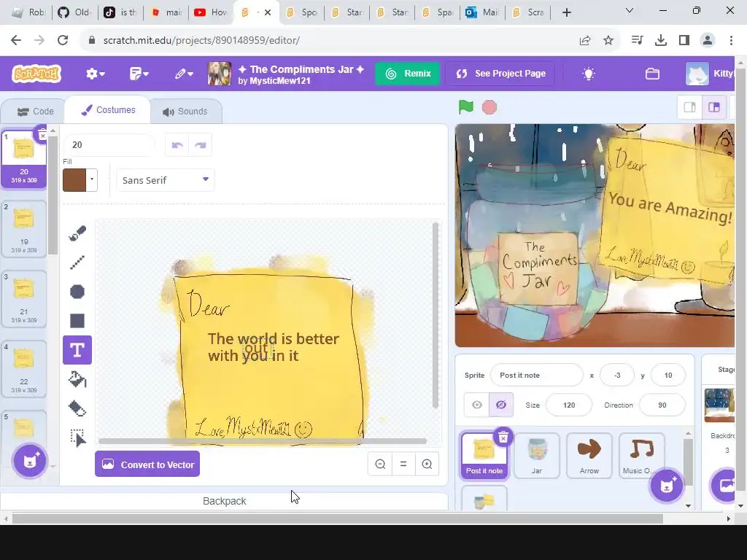Image resolution: width=747 pixels, height=560 pixels.
Task: Zoom out the costume canvas
Action: click(380, 464)
